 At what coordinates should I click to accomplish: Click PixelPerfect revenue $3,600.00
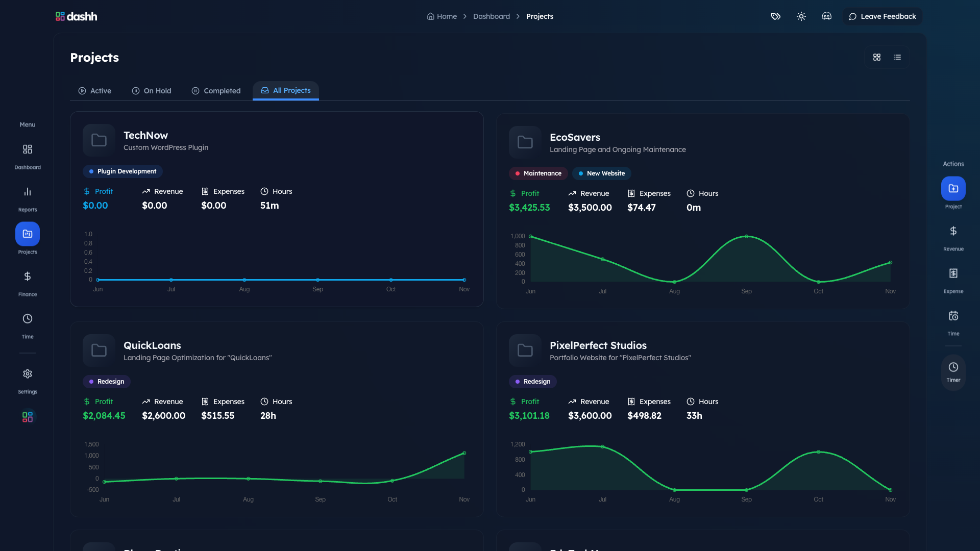590,416
